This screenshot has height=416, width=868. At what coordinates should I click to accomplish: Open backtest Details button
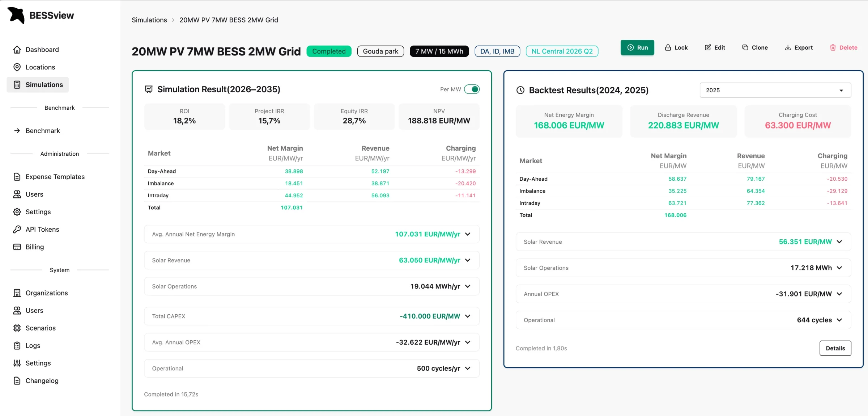835,348
